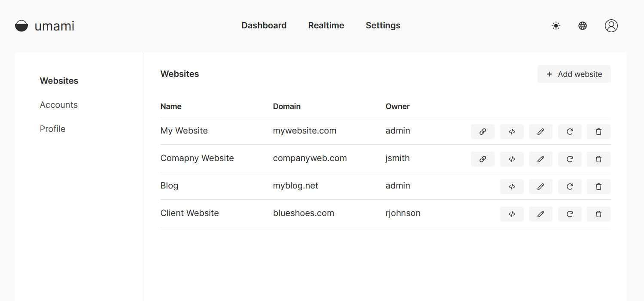Delete the Blog website
The image size is (644, 301).
(598, 187)
